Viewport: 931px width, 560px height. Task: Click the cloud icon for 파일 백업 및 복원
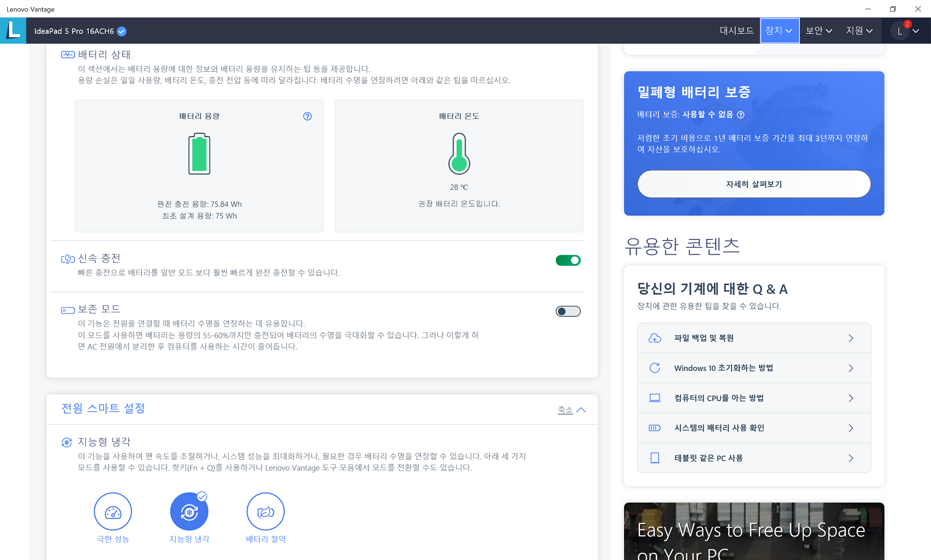tap(655, 338)
